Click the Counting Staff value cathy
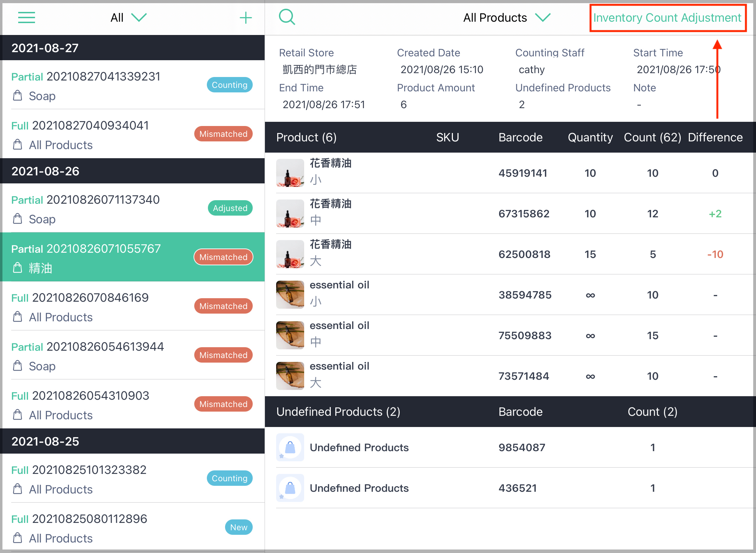Screen dimensions: 756x553 point(531,69)
